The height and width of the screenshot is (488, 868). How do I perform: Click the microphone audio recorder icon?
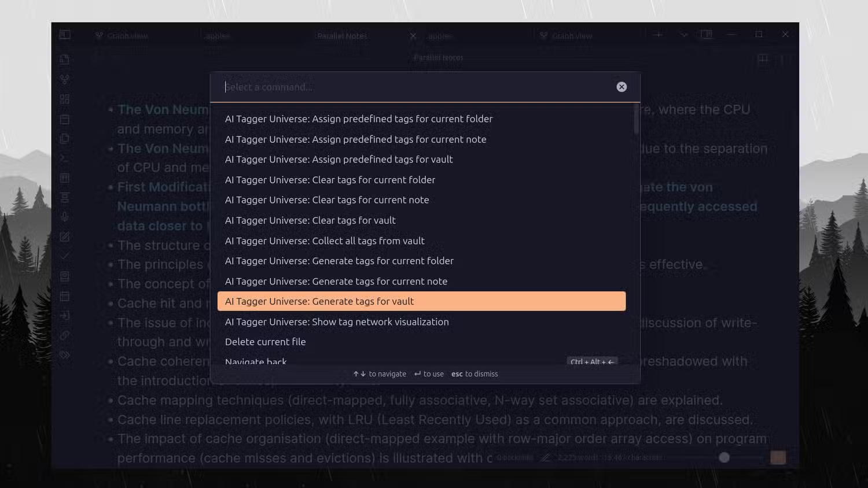[64, 217]
